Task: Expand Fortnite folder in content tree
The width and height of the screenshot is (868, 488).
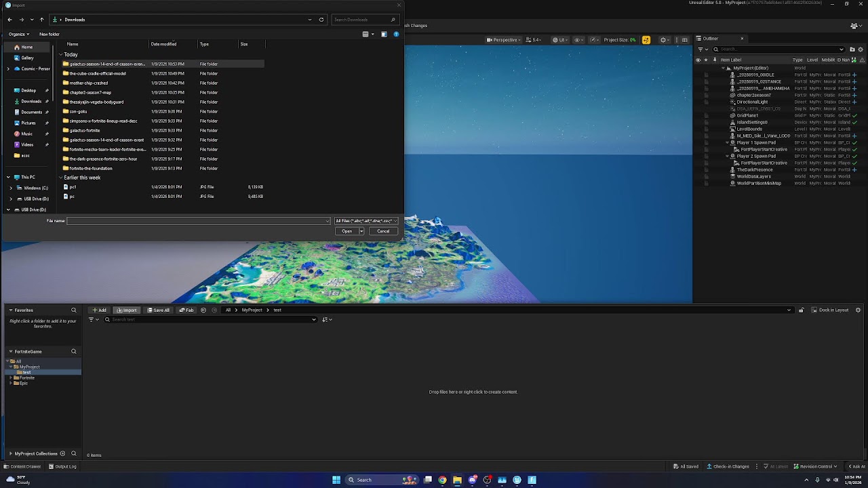Action: 10,378
